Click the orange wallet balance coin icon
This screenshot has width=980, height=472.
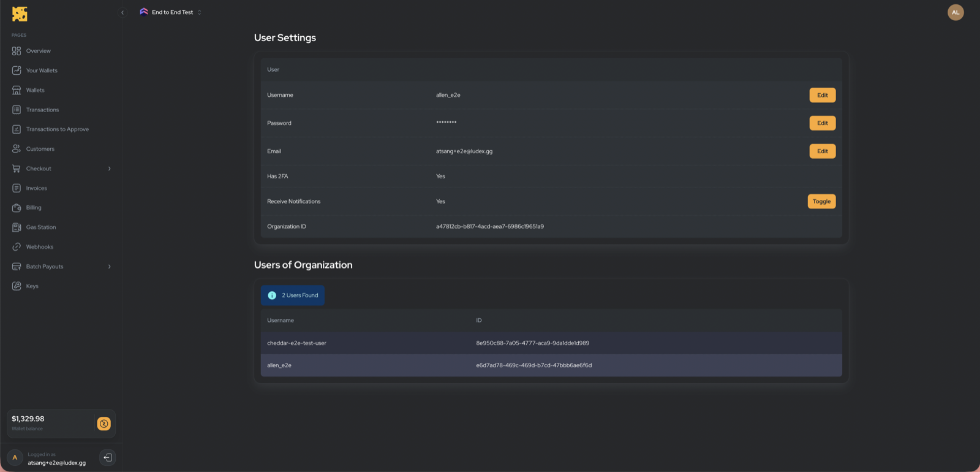pos(104,424)
